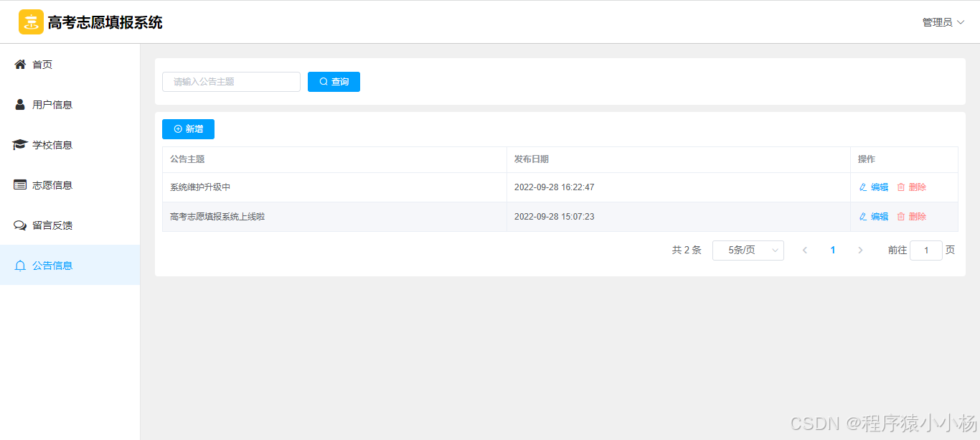Viewport: 980px width, 440px height.
Task: Click the trash icon in 系统维护升级中 row
Action: click(901, 187)
